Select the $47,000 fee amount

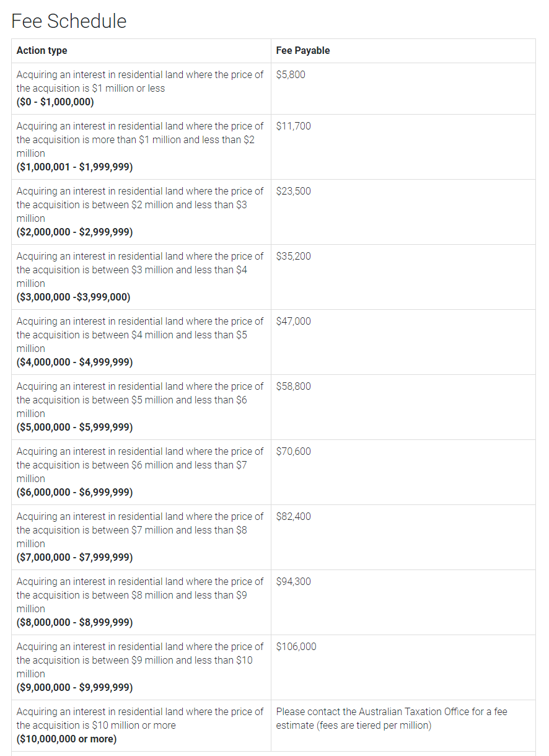pos(294,322)
